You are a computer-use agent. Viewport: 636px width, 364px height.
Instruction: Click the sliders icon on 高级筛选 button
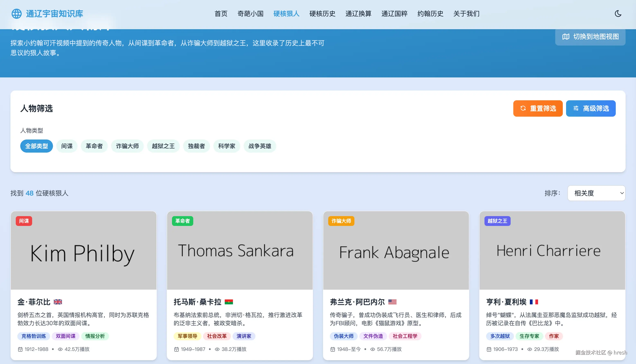coord(576,108)
